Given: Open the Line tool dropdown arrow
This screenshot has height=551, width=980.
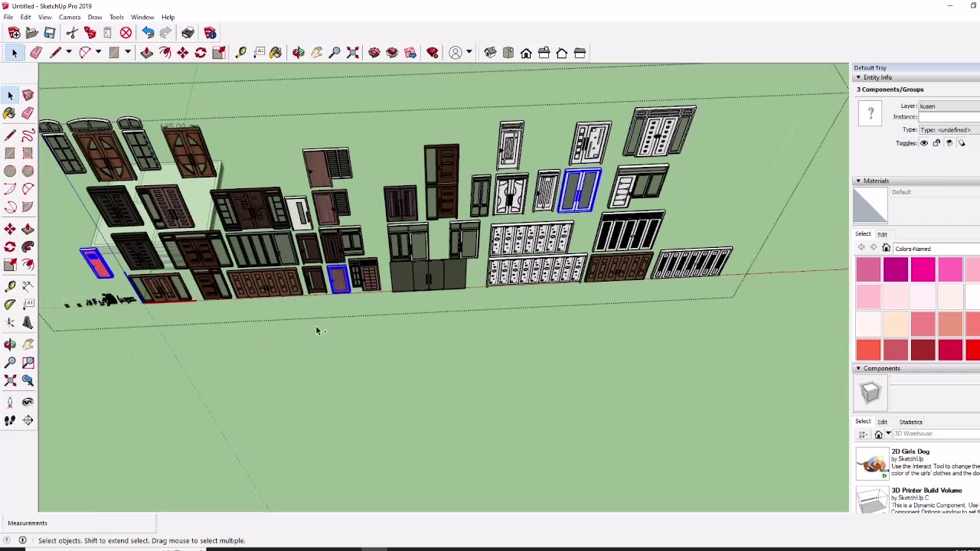Looking at the screenshot, I should click(x=68, y=53).
